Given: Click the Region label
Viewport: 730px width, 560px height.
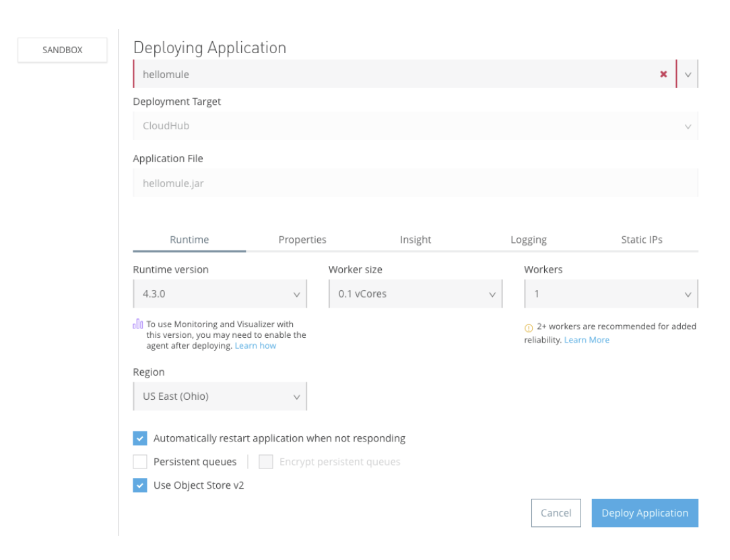Looking at the screenshot, I should coord(149,372).
